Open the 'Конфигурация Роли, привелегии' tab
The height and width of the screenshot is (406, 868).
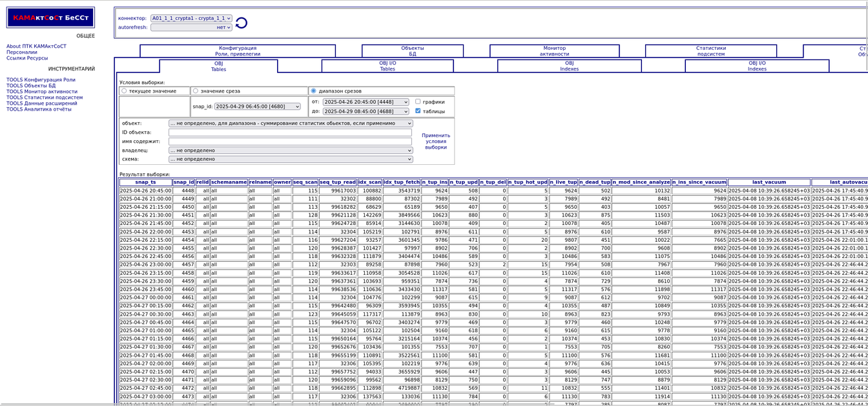(237, 51)
